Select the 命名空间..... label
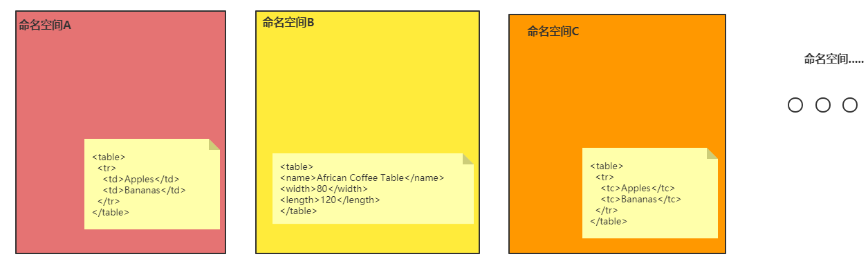The image size is (868, 259). pyautogui.click(x=833, y=59)
